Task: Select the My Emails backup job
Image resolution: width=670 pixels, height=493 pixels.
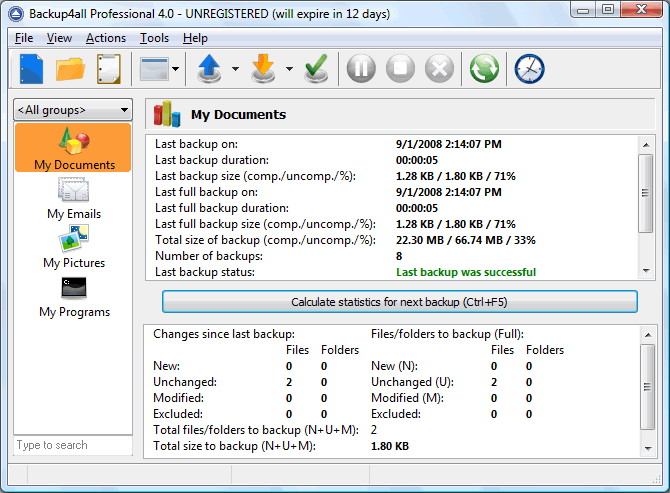Action: [x=74, y=198]
